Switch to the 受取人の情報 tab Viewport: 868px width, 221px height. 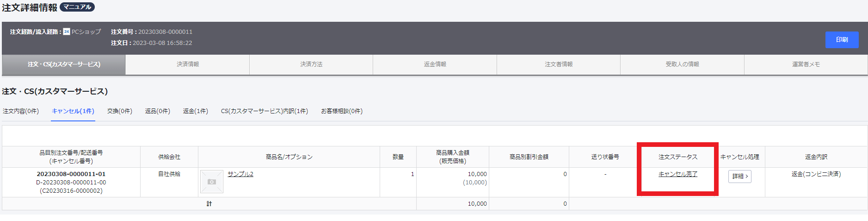682,64
